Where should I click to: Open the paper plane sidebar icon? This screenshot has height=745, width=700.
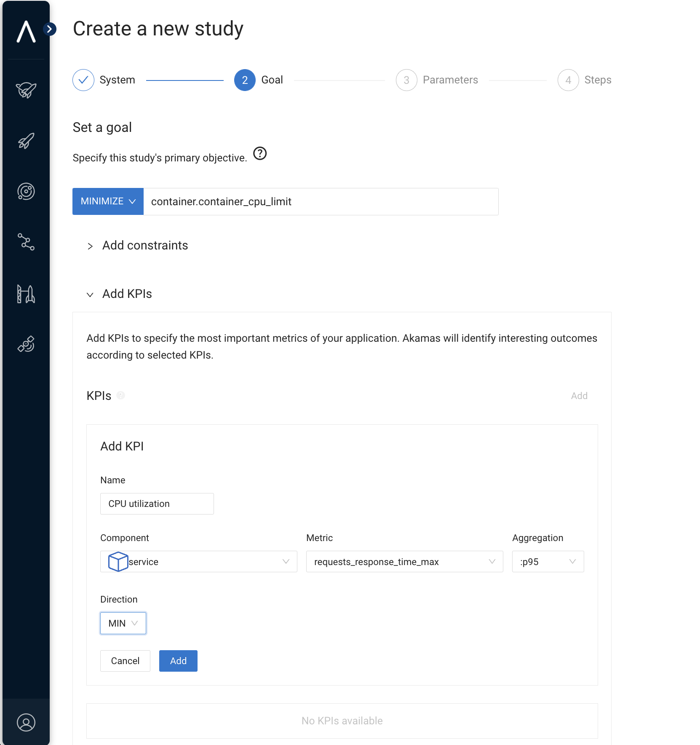tap(26, 90)
